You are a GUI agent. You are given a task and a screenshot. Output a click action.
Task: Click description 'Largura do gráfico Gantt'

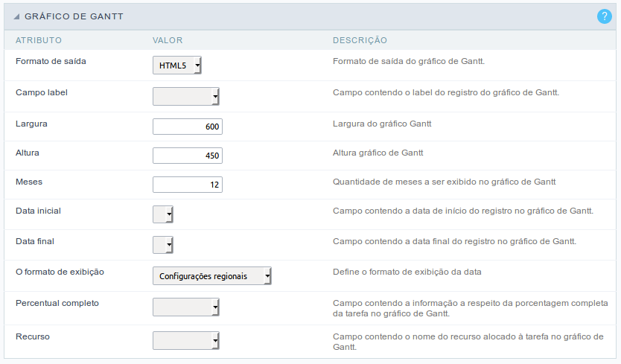pos(382,124)
